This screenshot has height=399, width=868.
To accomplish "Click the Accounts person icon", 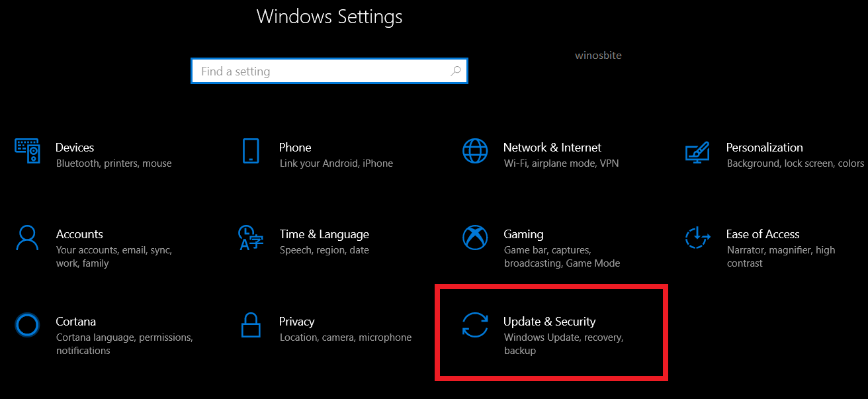I will (27, 238).
